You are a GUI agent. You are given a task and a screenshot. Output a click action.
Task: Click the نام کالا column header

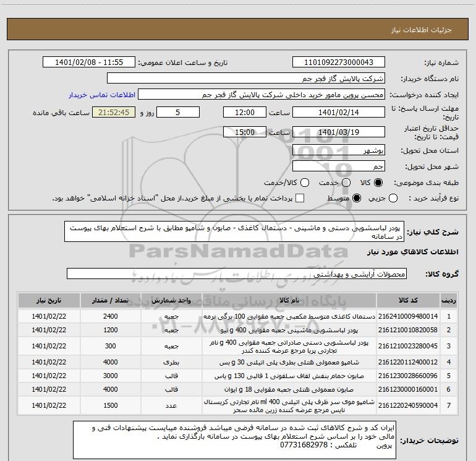[x=289, y=300]
